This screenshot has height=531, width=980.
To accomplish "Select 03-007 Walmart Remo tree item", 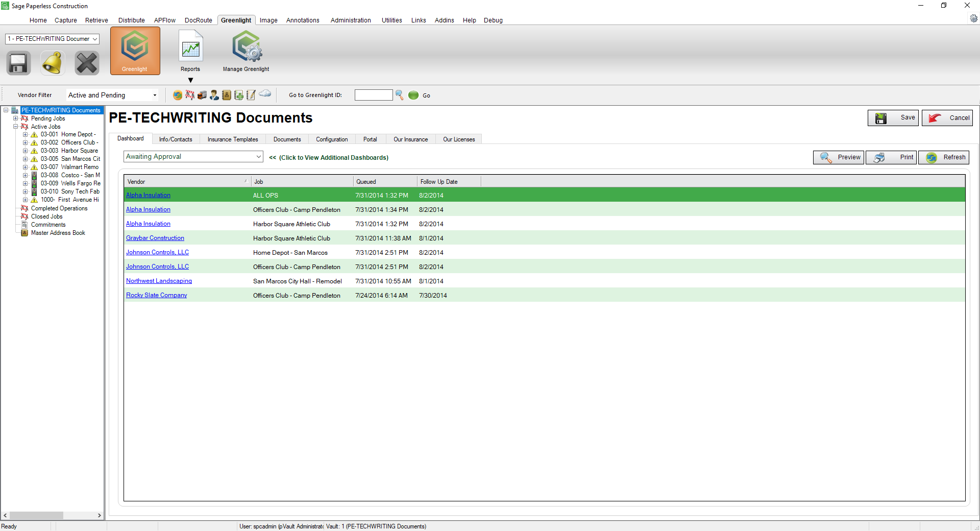I will pyautogui.click(x=70, y=167).
